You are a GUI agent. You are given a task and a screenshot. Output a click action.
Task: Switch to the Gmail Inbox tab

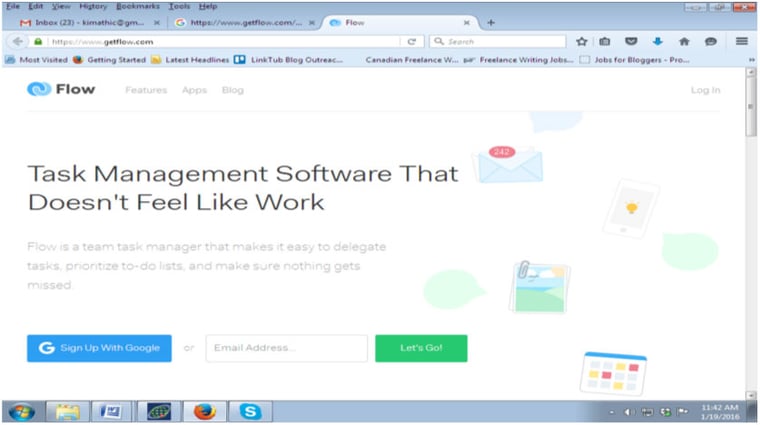[88, 22]
